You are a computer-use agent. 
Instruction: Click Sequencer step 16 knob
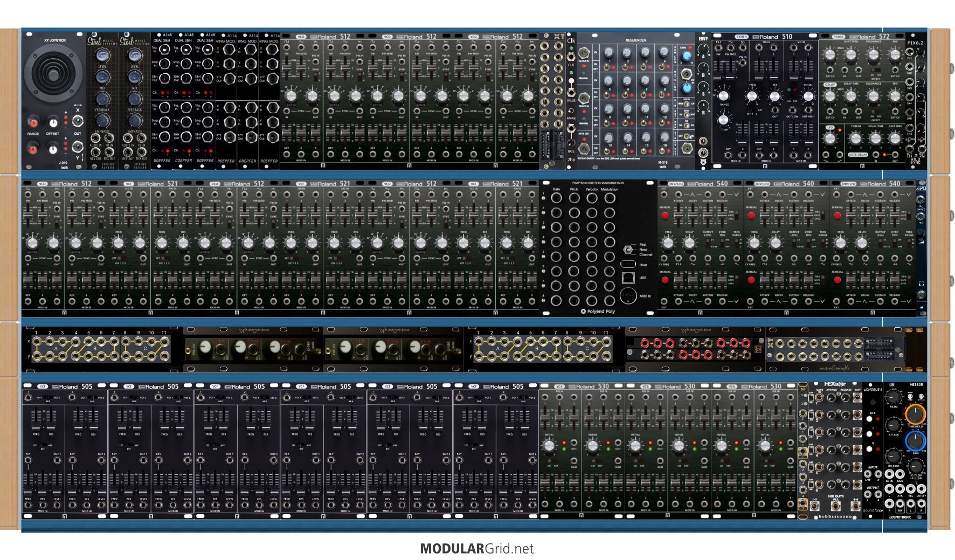(665, 139)
